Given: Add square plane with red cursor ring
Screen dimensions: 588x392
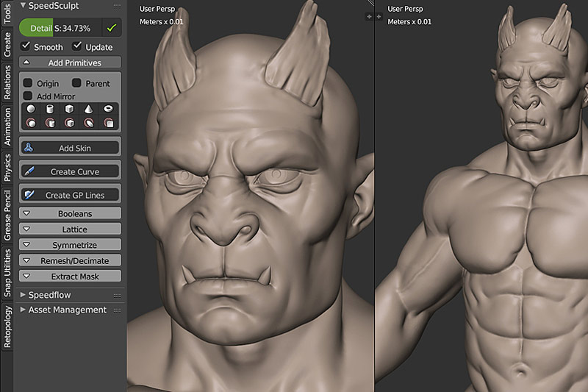Looking at the screenshot, I should pos(108,123).
